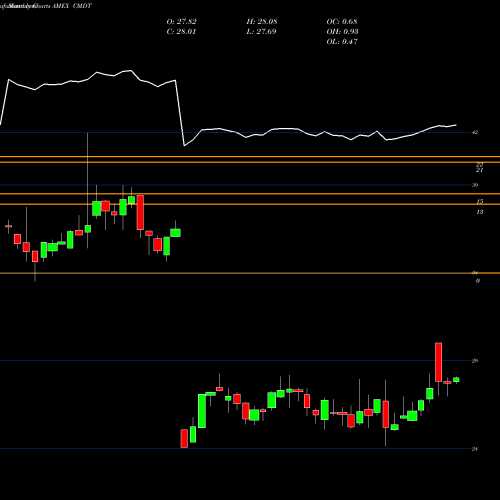This screenshot has height=500, width=500.
Task: Click the 24 price axis label
Action: click(x=475, y=449)
